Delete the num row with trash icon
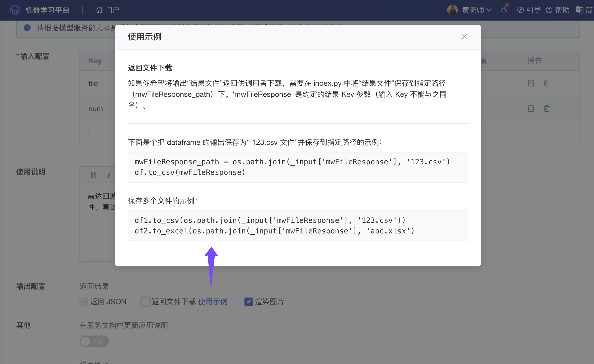The height and width of the screenshot is (364, 594). pyautogui.click(x=546, y=109)
